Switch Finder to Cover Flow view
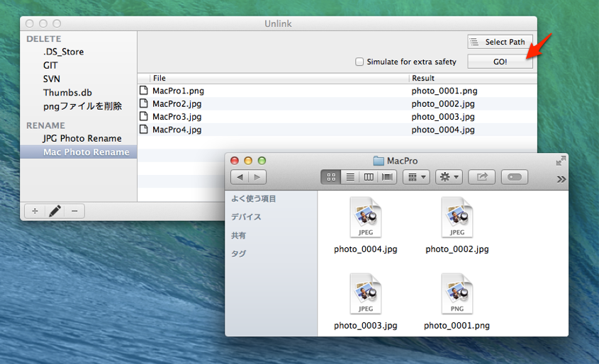 (387, 177)
